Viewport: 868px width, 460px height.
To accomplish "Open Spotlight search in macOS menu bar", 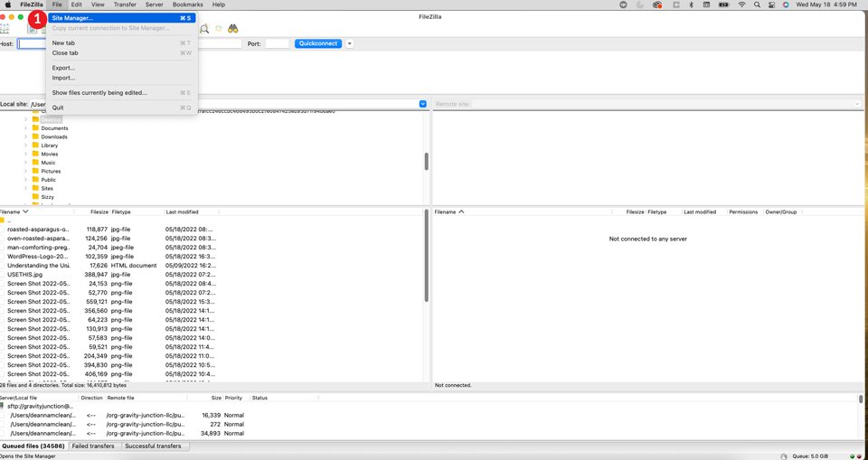I will 757,5.
